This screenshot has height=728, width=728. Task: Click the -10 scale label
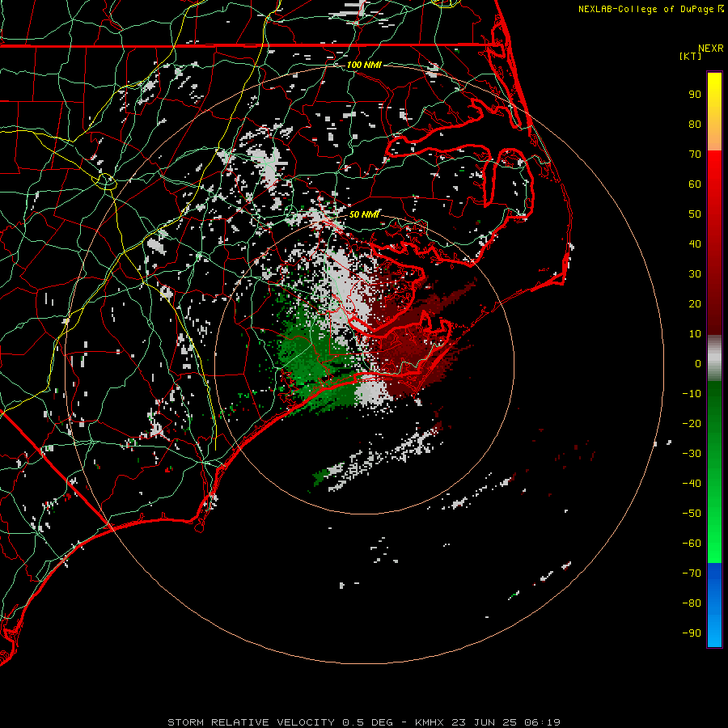(x=692, y=394)
